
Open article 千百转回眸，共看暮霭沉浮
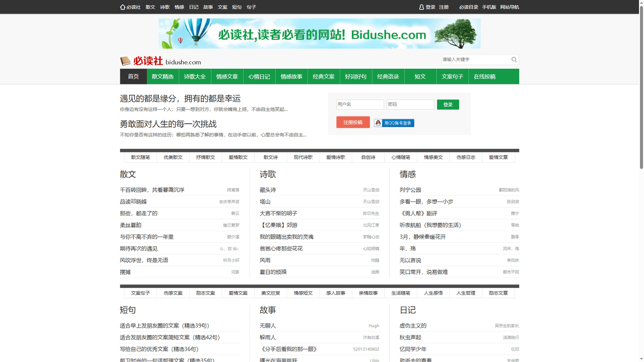pos(152,190)
